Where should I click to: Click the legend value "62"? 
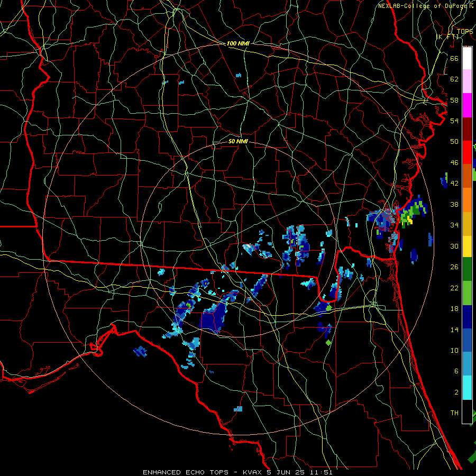454,79
